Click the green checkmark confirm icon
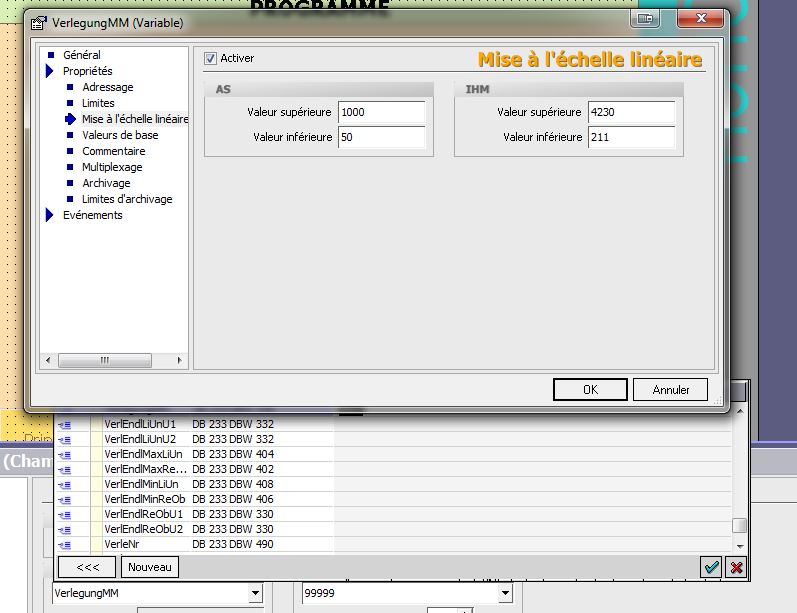797x613 pixels. pyautogui.click(x=711, y=567)
